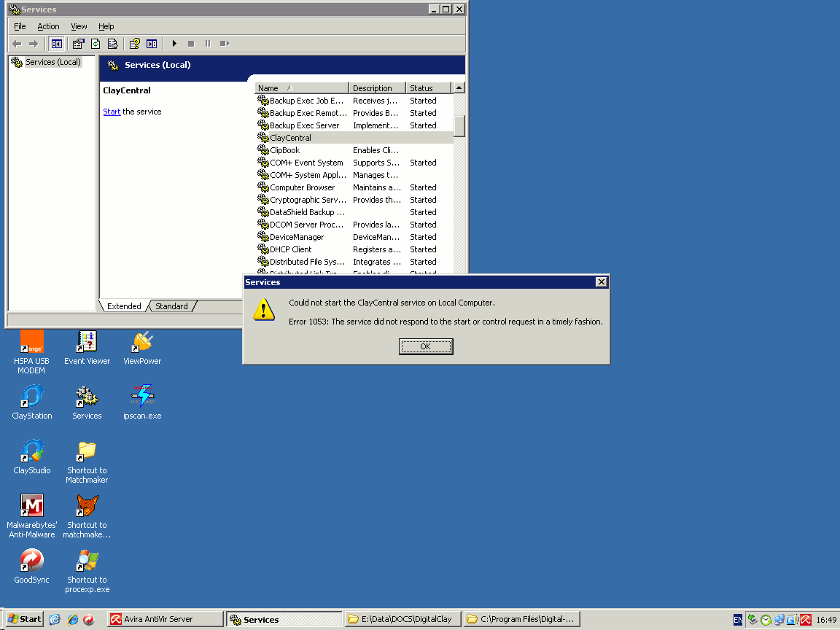Select the DHCP Client service
Image resolution: width=840 pixels, height=630 pixels.
[354, 249]
